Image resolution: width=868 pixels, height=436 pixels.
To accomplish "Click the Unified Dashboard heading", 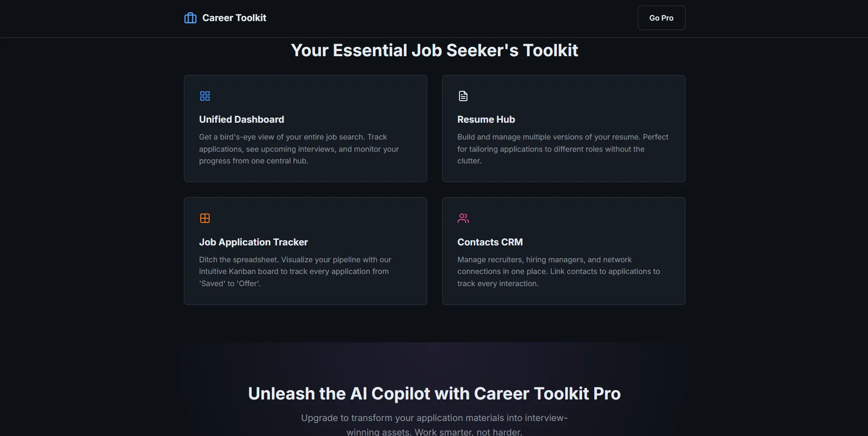I will 241,119.
